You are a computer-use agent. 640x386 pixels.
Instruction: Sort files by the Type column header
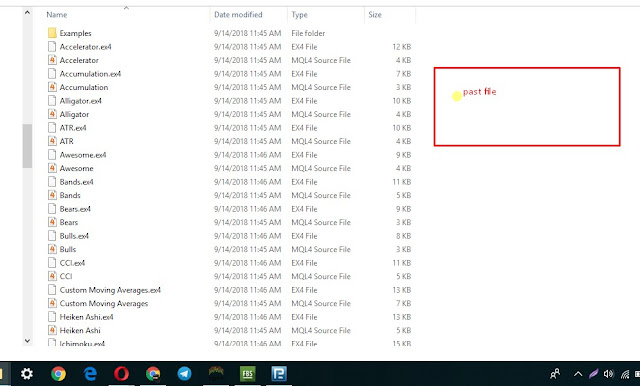300,15
